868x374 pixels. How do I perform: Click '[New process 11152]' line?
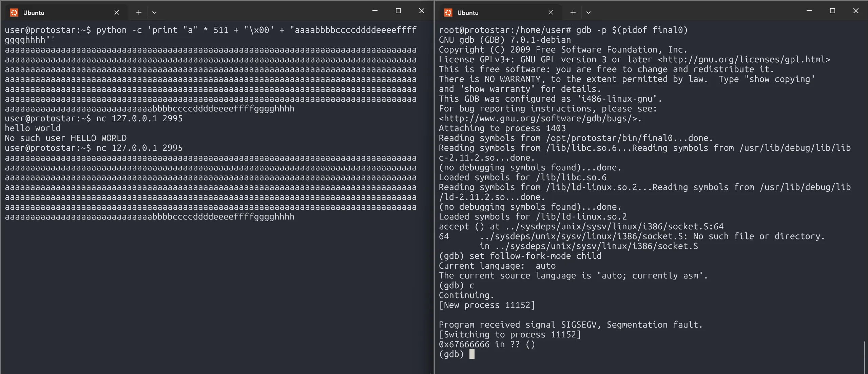click(487, 305)
